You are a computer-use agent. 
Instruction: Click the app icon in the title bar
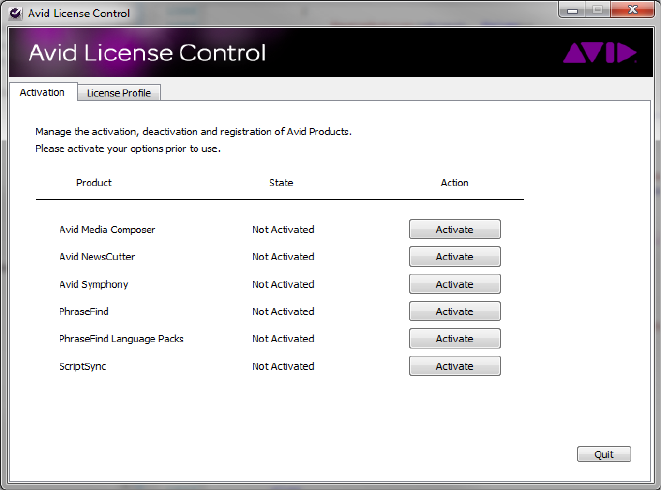(16, 13)
